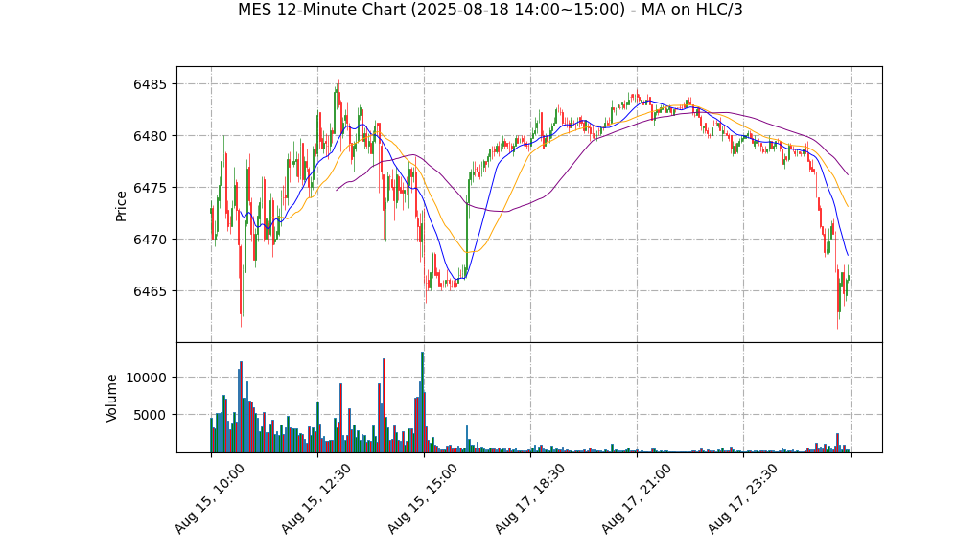Click the chart title mentioning MES 12-Minute Chart

(x=490, y=10)
